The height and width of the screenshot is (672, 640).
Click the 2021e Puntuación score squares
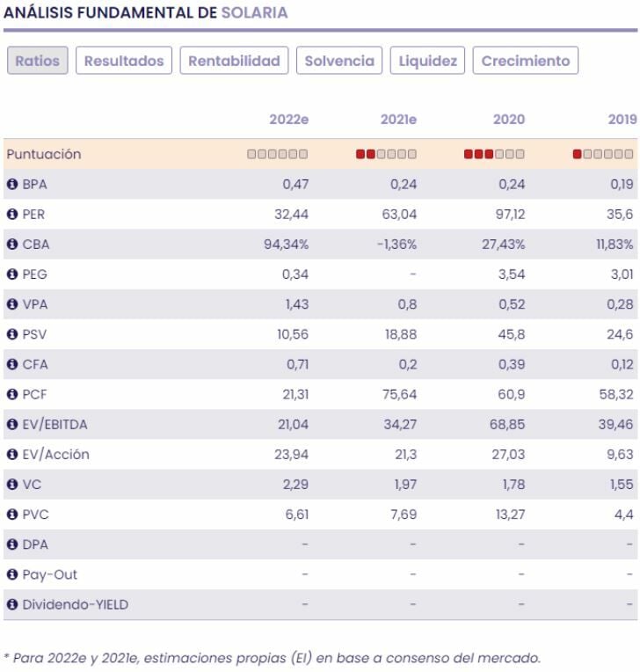(x=386, y=154)
